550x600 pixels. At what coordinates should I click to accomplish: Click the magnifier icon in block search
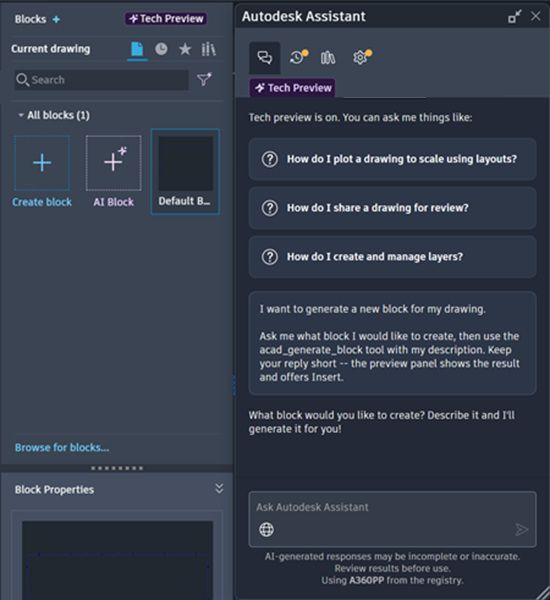(x=23, y=80)
